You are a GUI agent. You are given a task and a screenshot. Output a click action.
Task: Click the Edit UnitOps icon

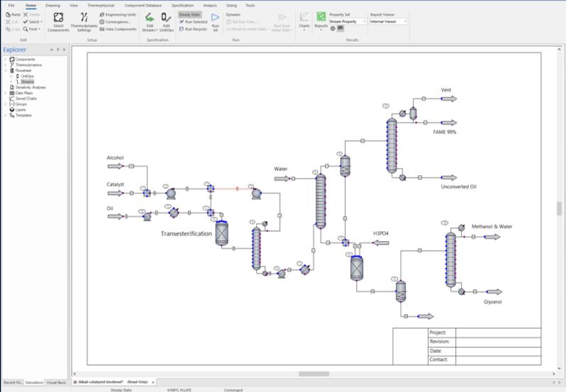click(x=166, y=22)
